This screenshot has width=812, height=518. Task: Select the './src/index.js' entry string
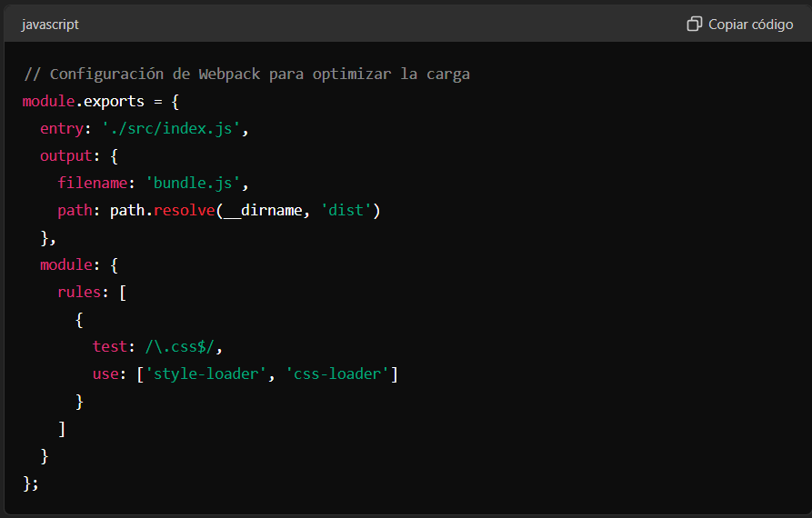[x=171, y=128]
